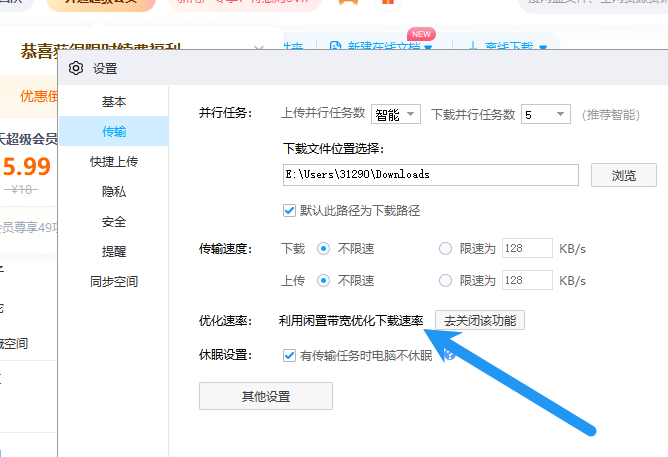Click the 下载 speed limit KB/s field
The image size is (668, 457).
pyautogui.click(x=527, y=249)
